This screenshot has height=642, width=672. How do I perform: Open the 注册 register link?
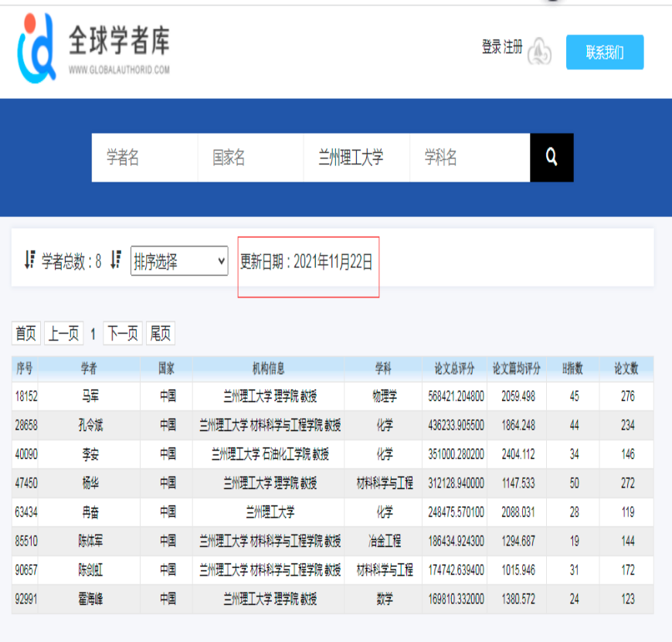click(x=513, y=48)
